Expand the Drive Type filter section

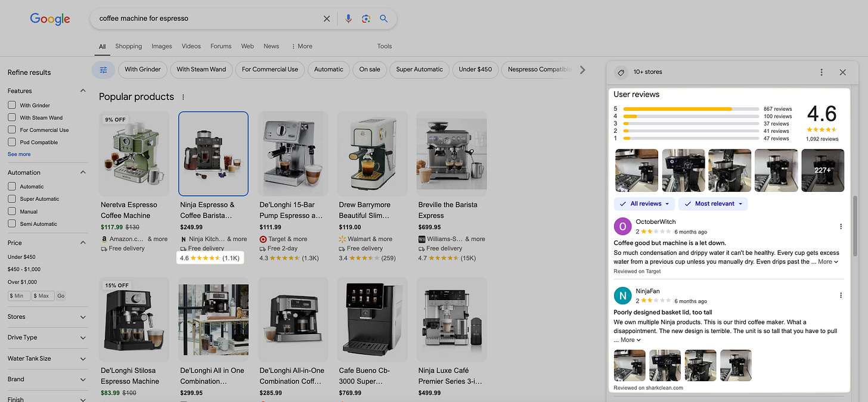(83, 337)
